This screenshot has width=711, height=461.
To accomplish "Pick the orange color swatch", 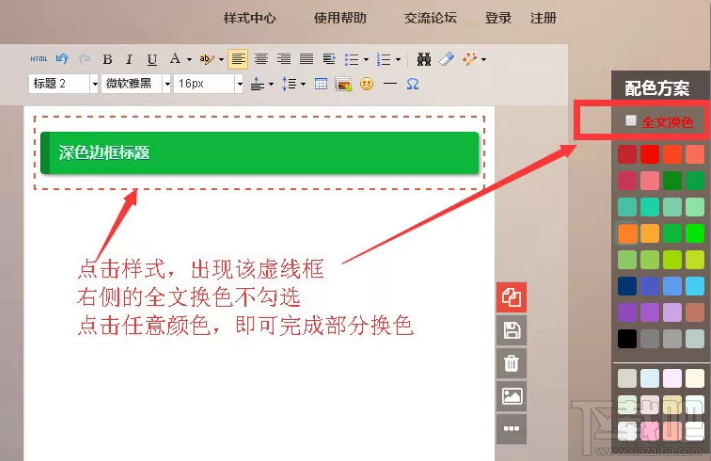I will (x=628, y=233).
